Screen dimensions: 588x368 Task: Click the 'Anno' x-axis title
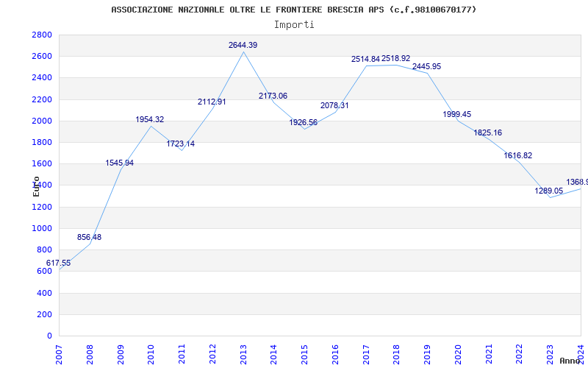570,361
